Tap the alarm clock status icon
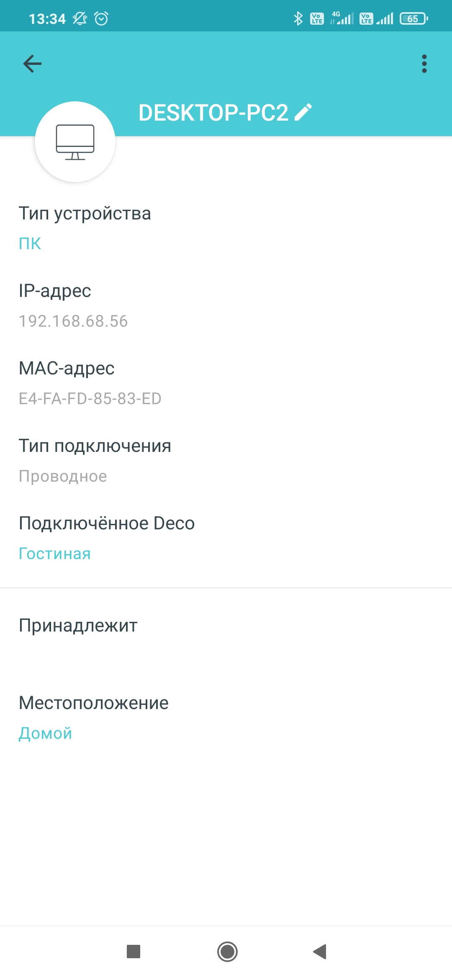The height and width of the screenshot is (980, 452). tap(101, 18)
